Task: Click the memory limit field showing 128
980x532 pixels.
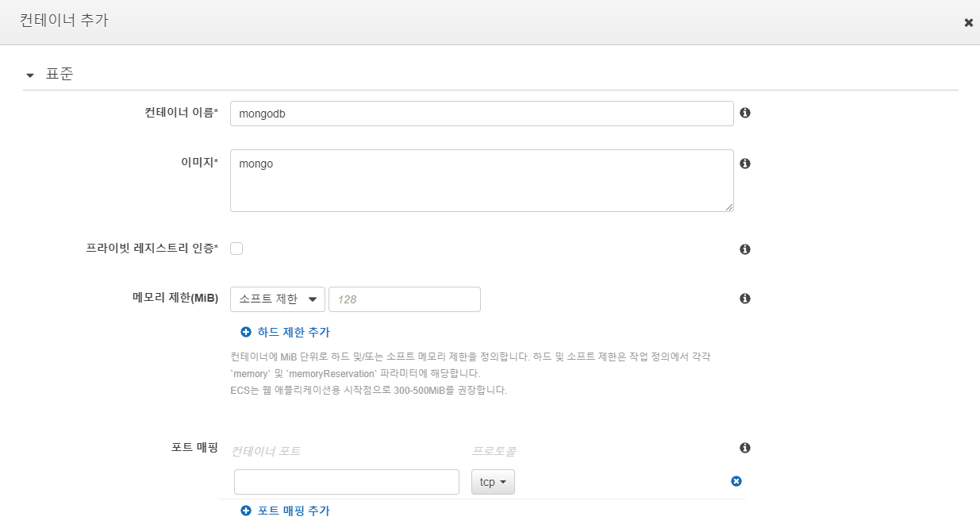Action: pyautogui.click(x=405, y=299)
